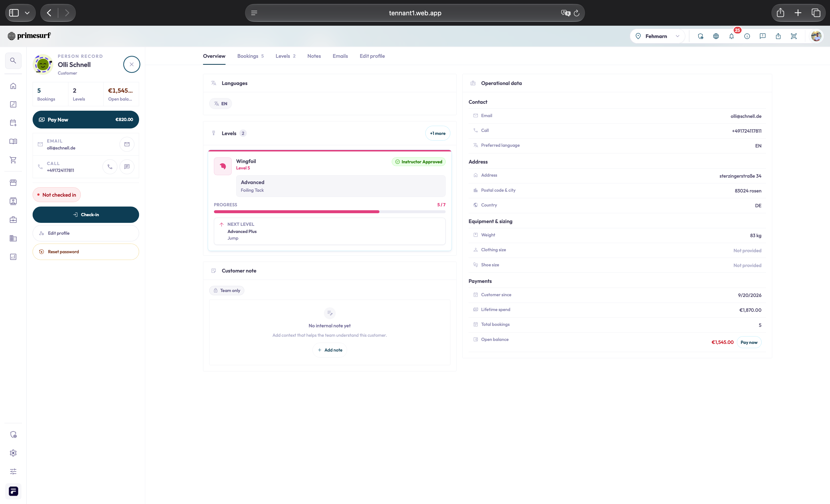Expand levels with +1 more
Image resolution: width=830 pixels, height=504 pixels.
pyautogui.click(x=437, y=133)
